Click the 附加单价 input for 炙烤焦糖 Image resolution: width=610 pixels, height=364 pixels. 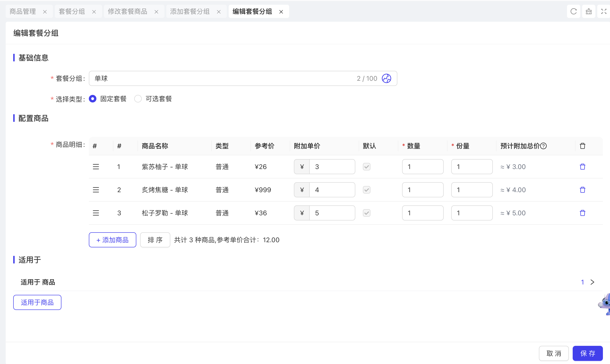coord(332,190)
